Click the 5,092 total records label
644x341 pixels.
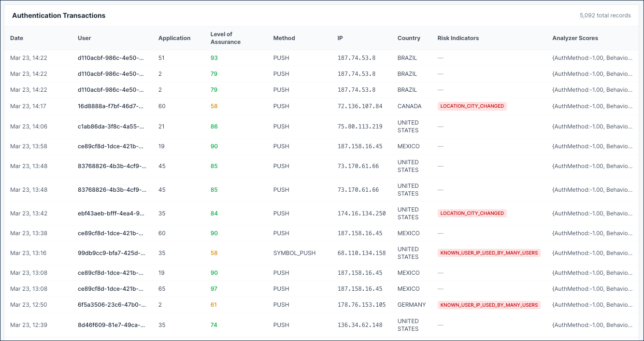pyautogui.click(x=605, y=15)
